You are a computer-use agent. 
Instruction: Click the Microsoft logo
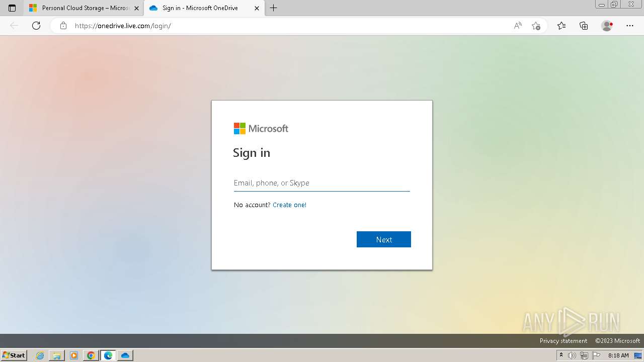point(261,129)
